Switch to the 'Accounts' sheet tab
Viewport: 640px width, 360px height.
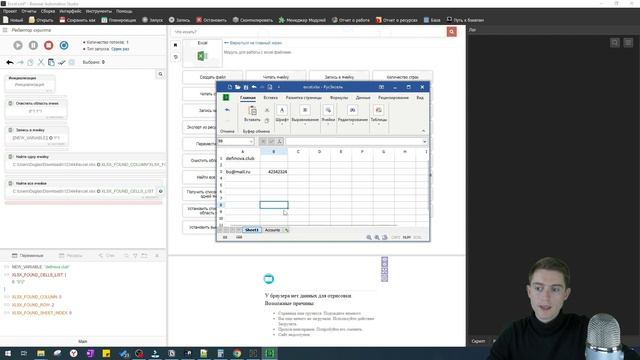(x=272, y=230)
